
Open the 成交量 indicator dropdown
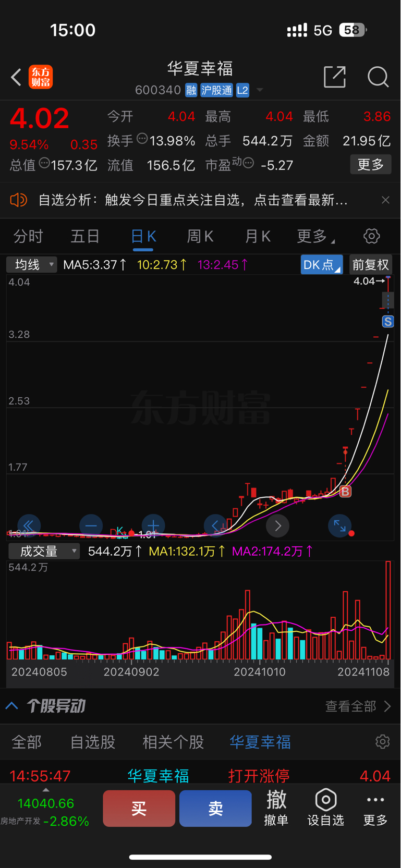(44, 551)
